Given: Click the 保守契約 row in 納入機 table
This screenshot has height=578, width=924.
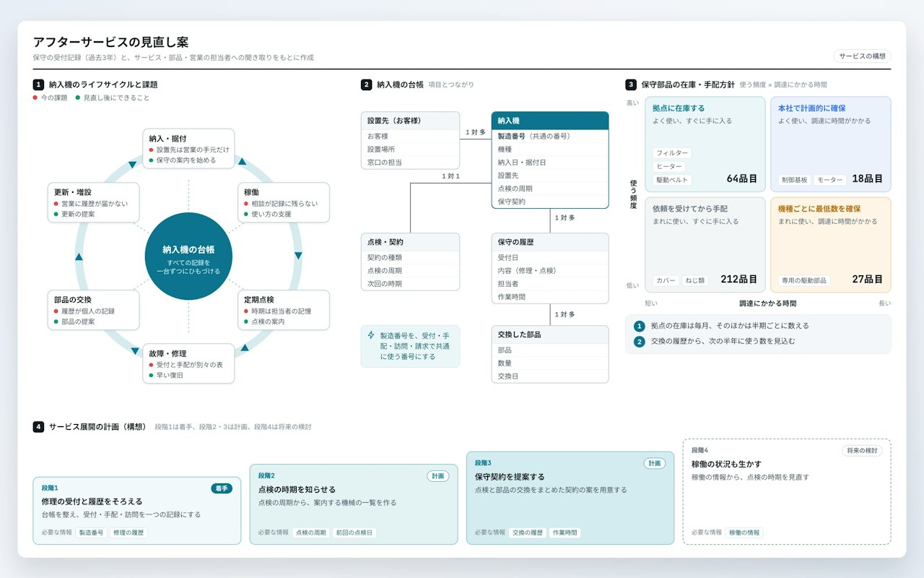Looking at the screenshot, I should click(x=550, y=202).
